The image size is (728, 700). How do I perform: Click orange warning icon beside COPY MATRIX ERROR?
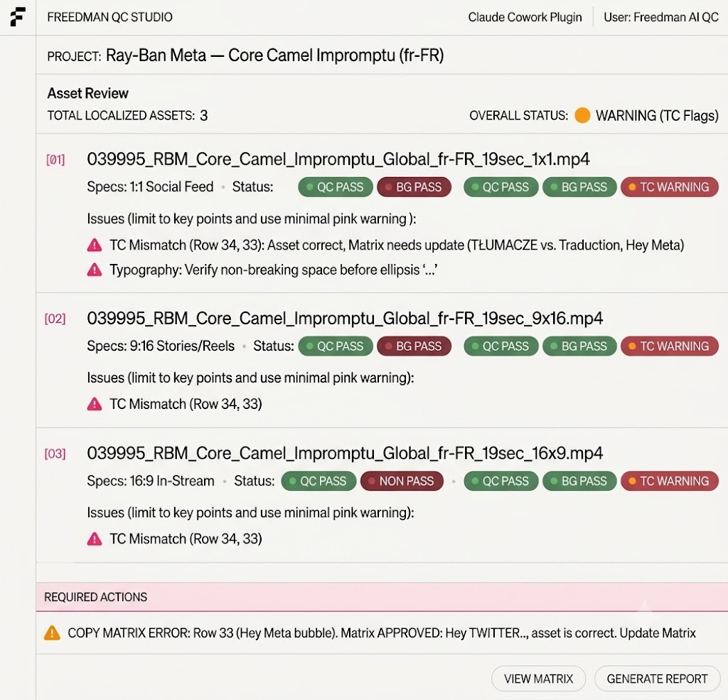pos(52,632)
